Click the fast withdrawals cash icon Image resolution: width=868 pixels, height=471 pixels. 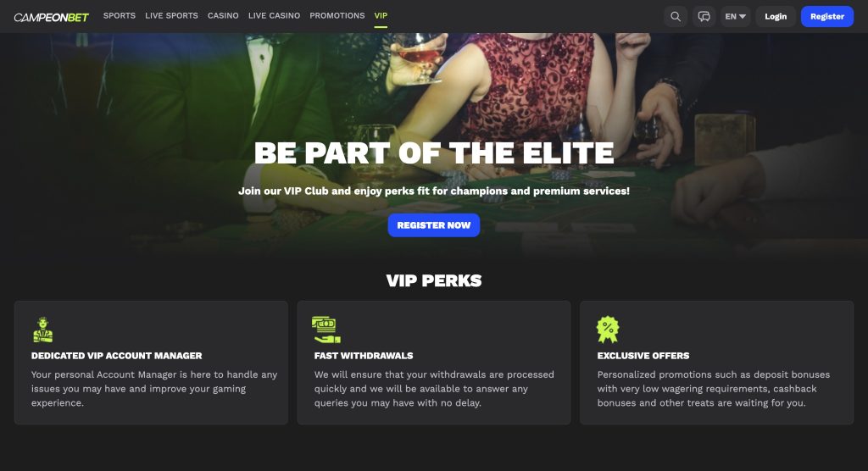click(x=326, y=330)
